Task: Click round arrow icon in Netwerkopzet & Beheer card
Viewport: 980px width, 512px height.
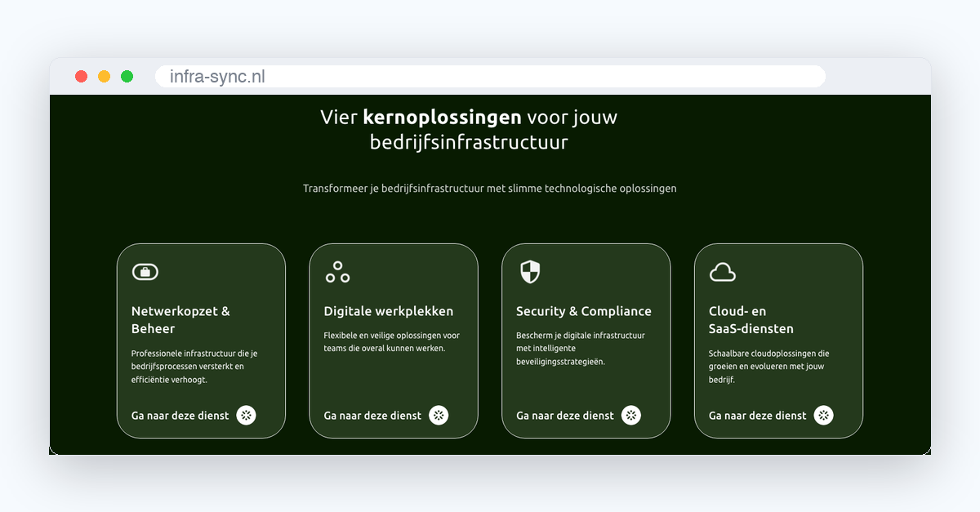Action: 247,415
